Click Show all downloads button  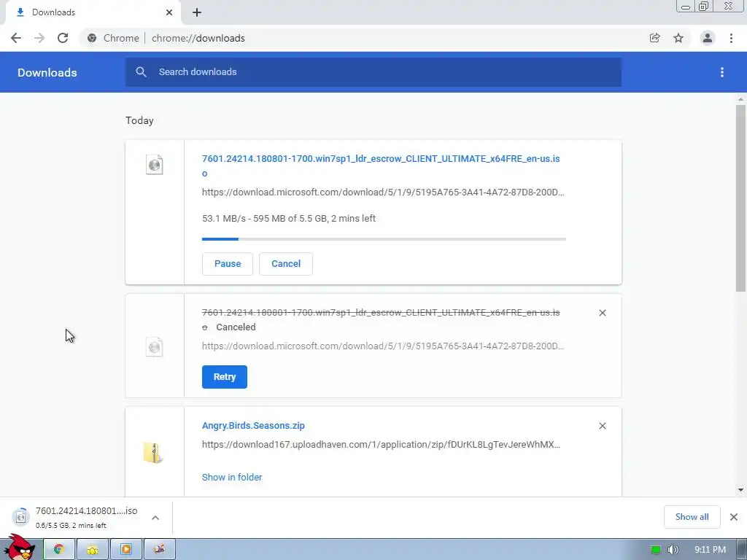(x=692, y=517)
